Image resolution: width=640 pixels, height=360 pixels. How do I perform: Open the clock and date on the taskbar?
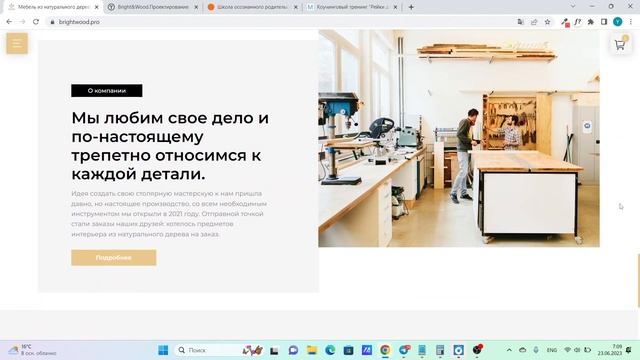[610, 350]
